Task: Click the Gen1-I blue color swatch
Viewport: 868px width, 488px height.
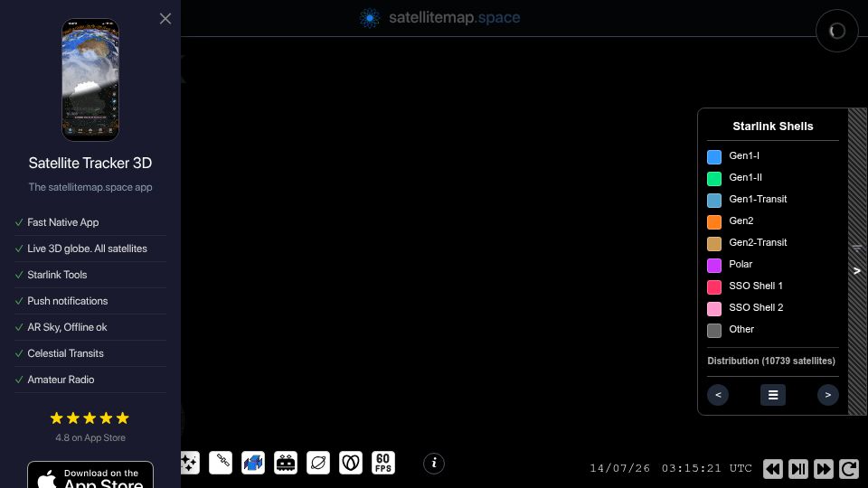Action: [x=714, y=157]
